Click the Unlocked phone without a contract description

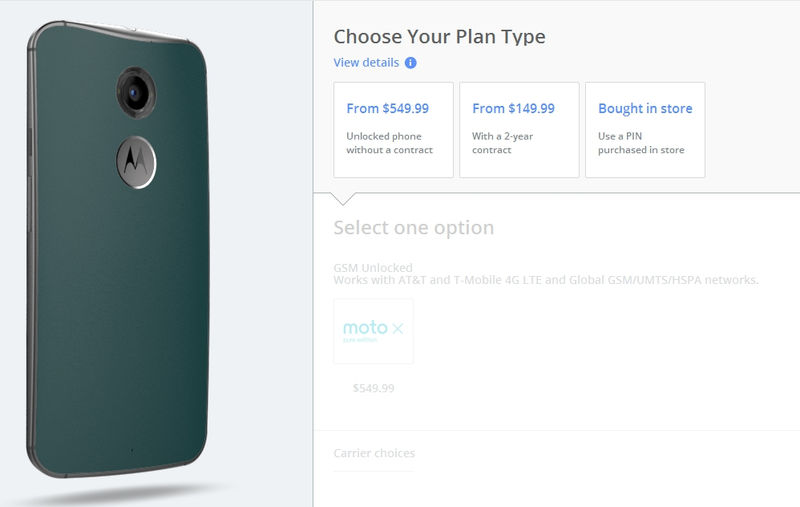click(389, 143)
